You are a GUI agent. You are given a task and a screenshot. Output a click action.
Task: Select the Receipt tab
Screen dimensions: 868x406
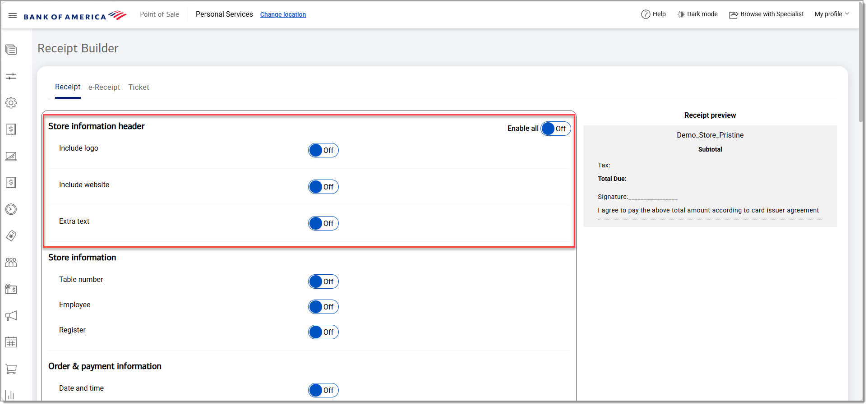(68, 87)
